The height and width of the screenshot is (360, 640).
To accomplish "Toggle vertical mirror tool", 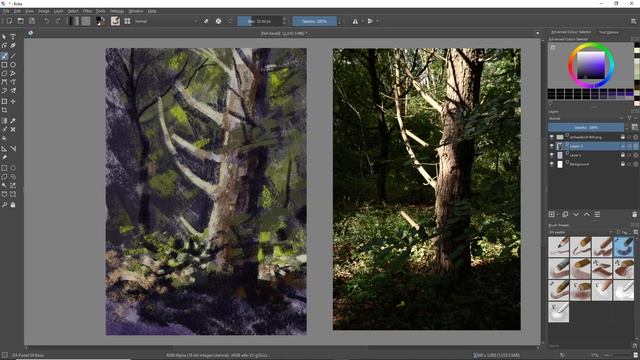I will [x=370, y=21].
